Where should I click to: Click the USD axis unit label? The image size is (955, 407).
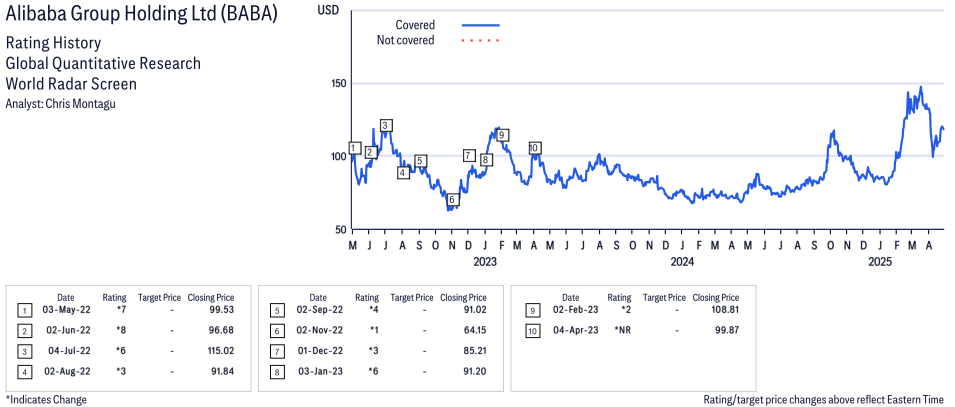[x=328, y=10]
